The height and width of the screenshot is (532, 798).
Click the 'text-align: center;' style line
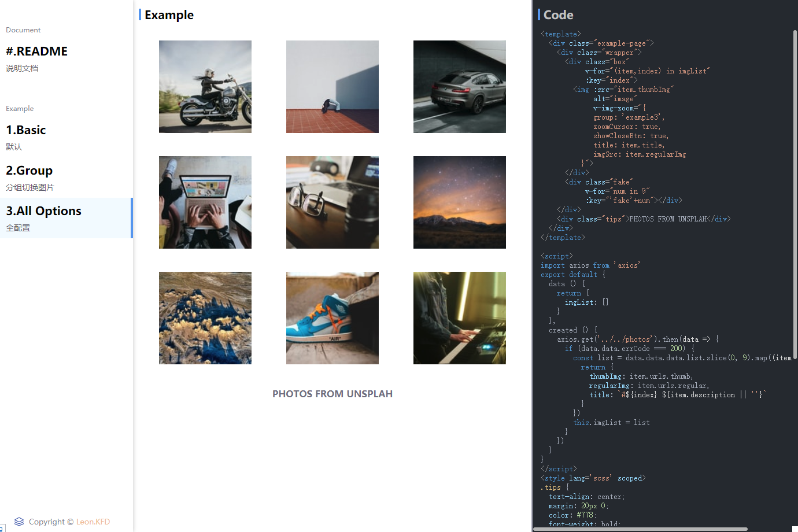coord(587,497)
